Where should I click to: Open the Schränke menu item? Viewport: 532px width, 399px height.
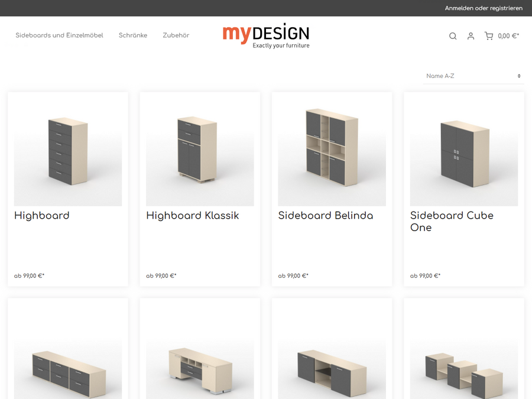click(133, 35)
